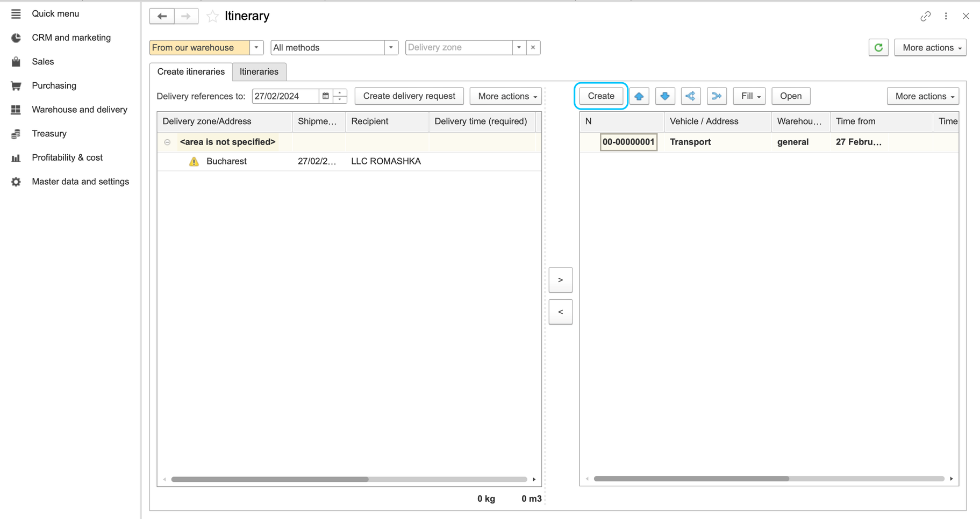This screenshot has height=519, width=980.
Task: Move itinerary up with blue up arrow
Action: tap(639, 96)
